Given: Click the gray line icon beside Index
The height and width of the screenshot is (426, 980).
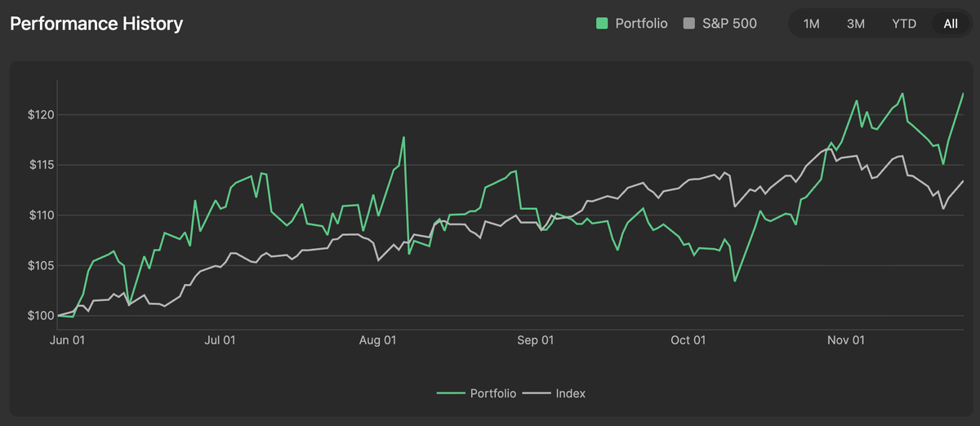Looking at the screenshot, I should coord(536,393).
